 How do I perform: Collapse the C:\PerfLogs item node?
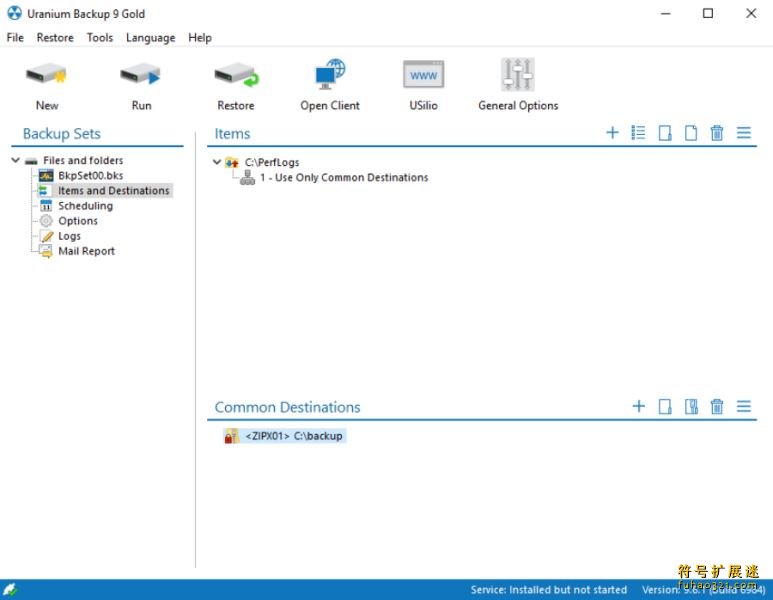(x=216, y=162)
